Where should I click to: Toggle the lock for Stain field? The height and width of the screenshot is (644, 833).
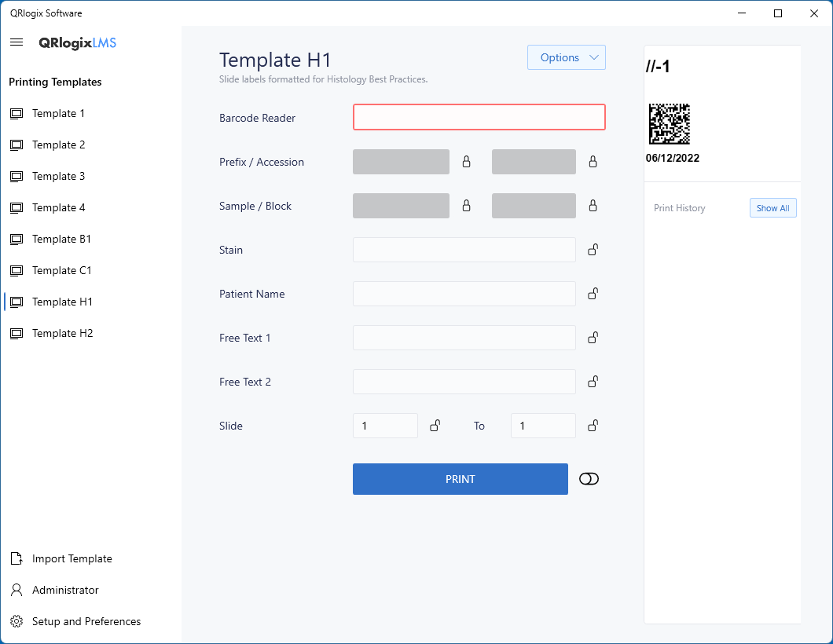pyautogui.click(x=593, y=250)
